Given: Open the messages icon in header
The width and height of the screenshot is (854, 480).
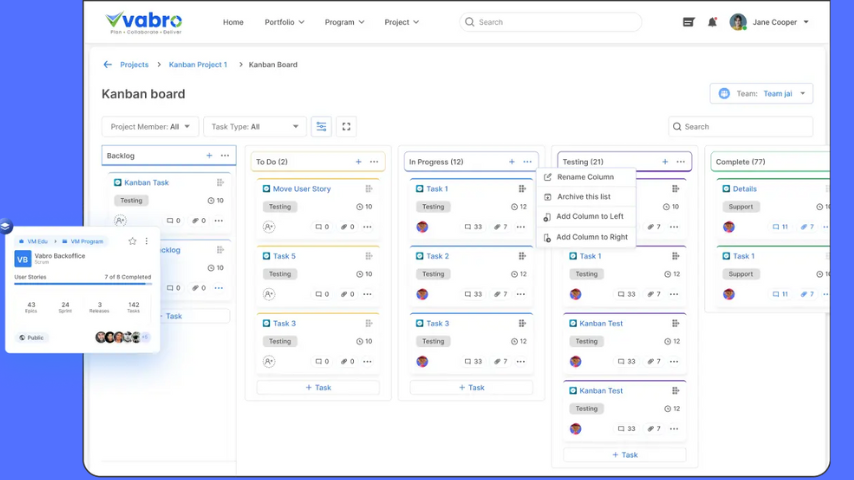Looking at the screenshot, I should (x=688, y=22).
